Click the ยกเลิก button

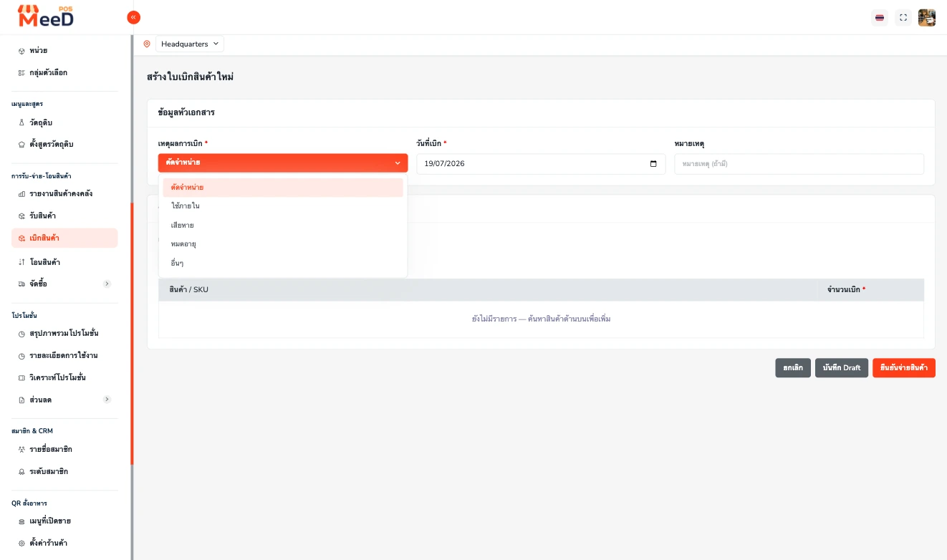793,368
